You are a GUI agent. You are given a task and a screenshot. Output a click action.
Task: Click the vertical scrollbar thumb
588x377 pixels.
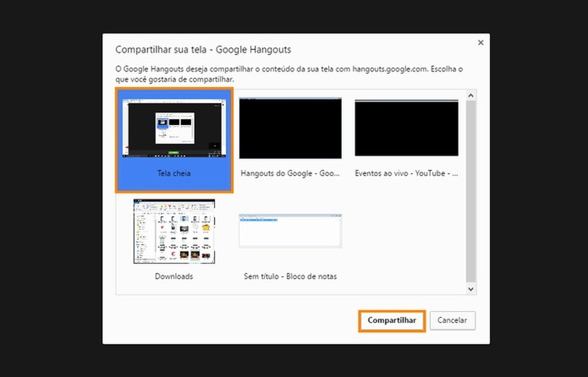click(471, 191)
